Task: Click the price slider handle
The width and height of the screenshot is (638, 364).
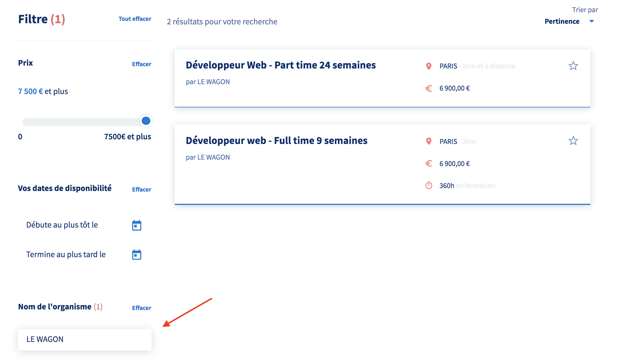Action: [x=146, y=121]
